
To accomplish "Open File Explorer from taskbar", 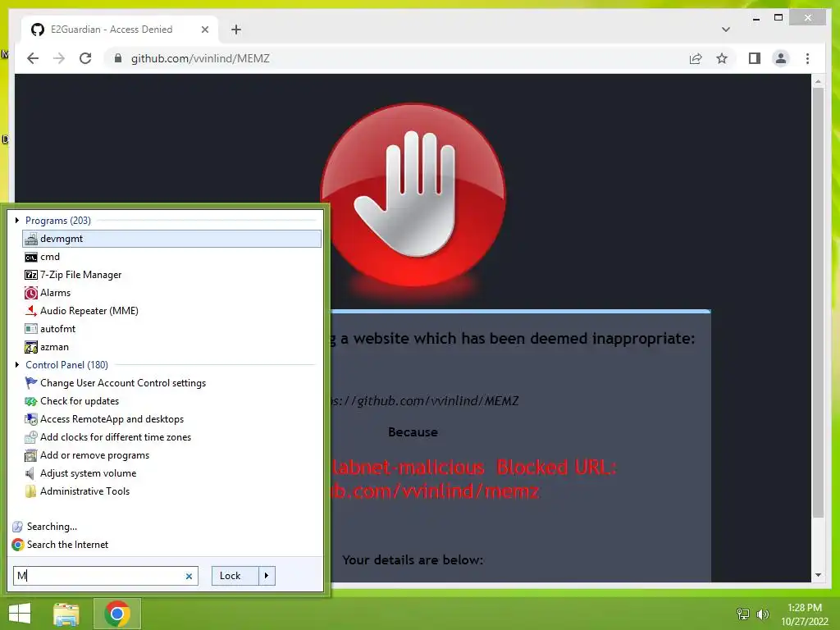I will pos(66,614).
